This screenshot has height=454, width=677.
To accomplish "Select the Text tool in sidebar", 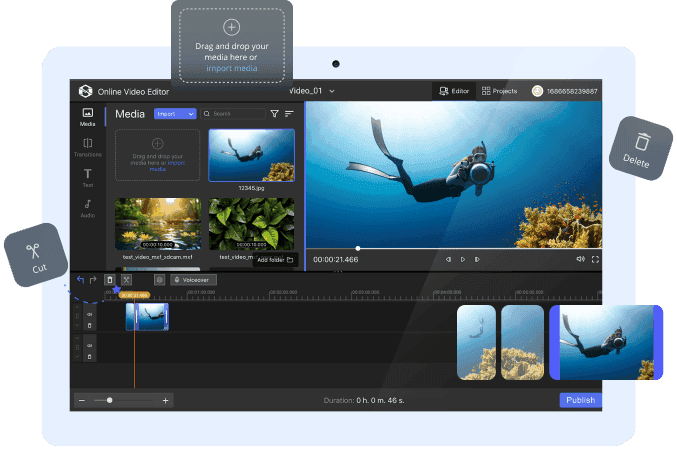I will (x=88, y=177).
